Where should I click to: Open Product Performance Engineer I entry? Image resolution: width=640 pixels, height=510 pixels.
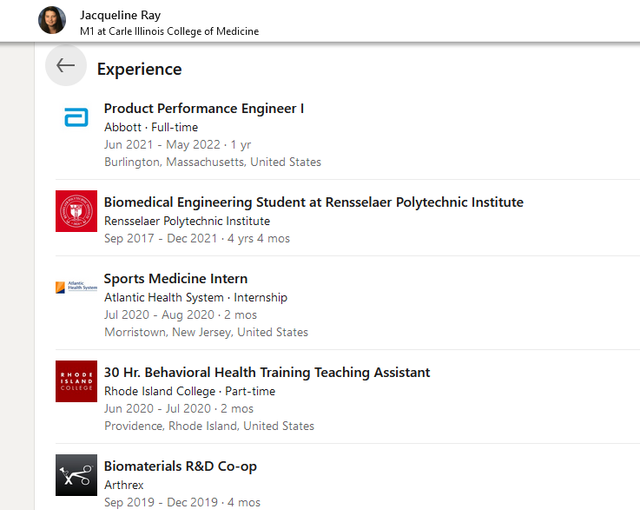coord(204,109)
